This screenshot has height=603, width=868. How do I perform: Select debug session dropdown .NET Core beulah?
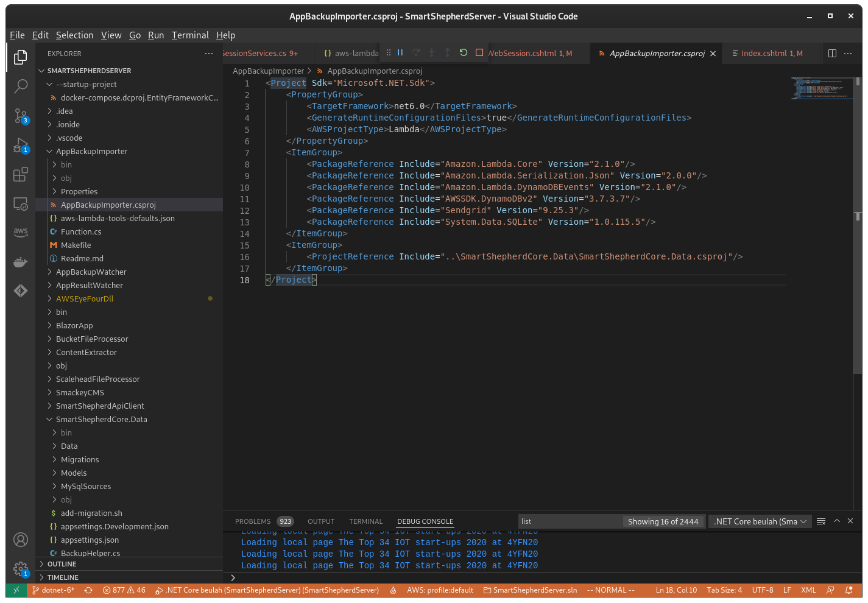tap(760, 521)
